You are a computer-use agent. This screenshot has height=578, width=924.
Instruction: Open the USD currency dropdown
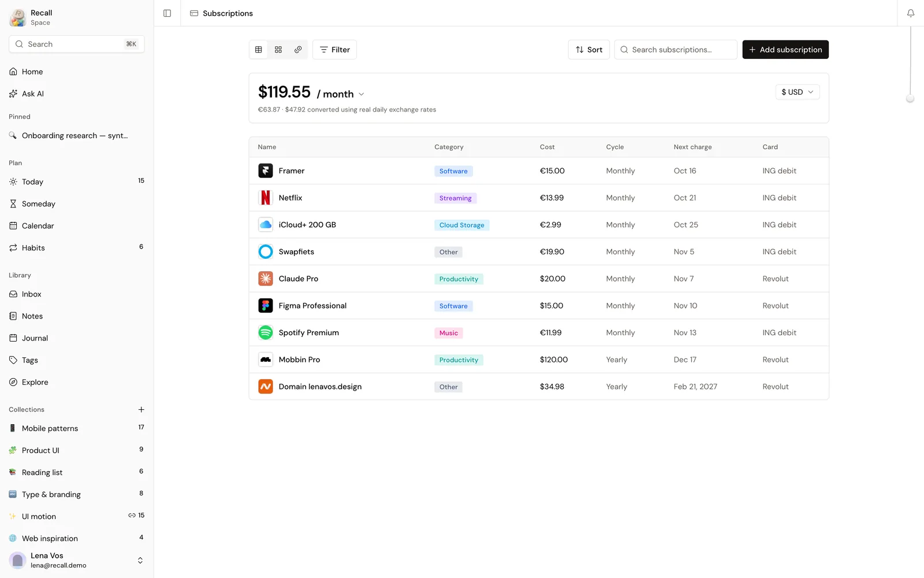pos(798,92)
